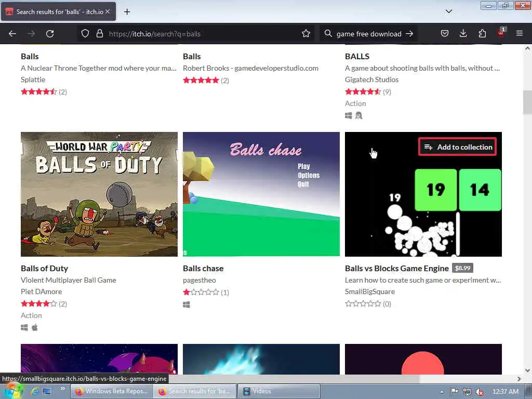Click the forward navigation arrow

click(31, 34)
